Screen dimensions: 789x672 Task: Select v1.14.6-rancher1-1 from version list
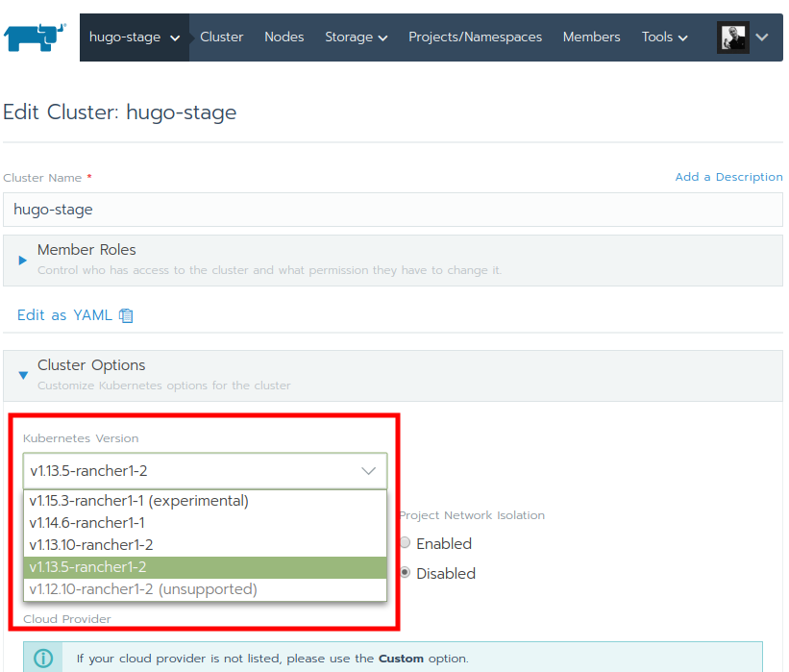click(x=205, y=523)
